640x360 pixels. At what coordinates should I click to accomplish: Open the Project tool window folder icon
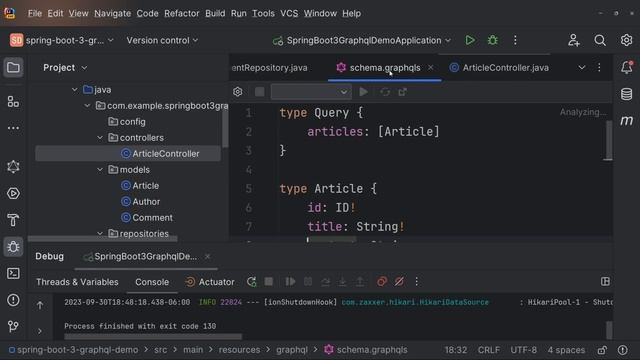tap(13, 67)
